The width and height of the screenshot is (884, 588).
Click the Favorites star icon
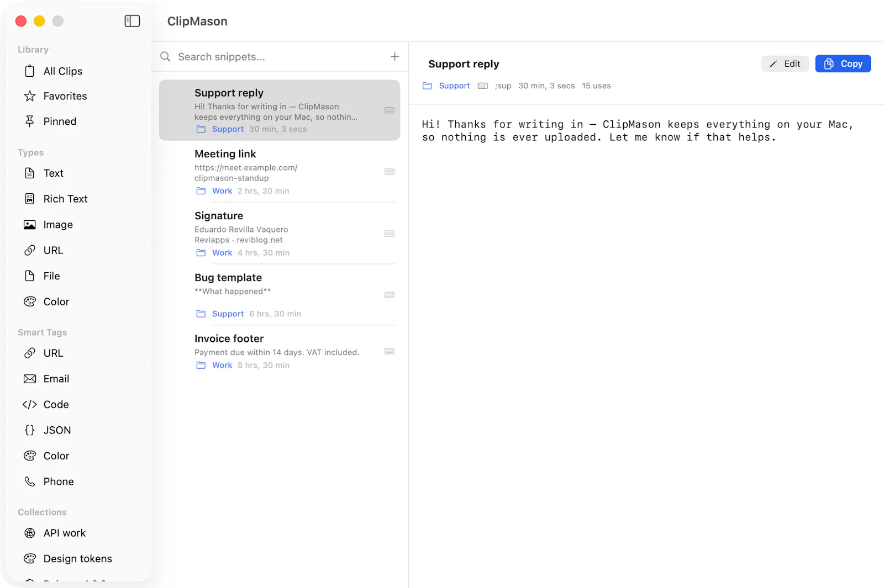30,96
